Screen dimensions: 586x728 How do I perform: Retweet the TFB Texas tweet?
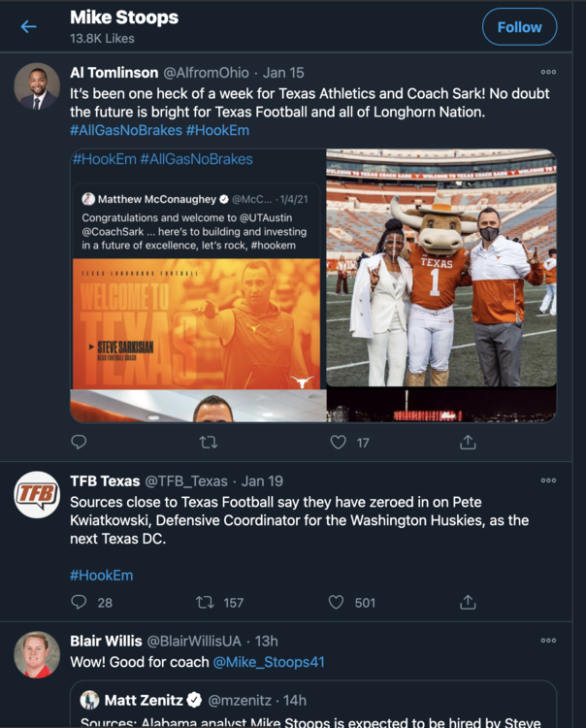tap(206, 602)
